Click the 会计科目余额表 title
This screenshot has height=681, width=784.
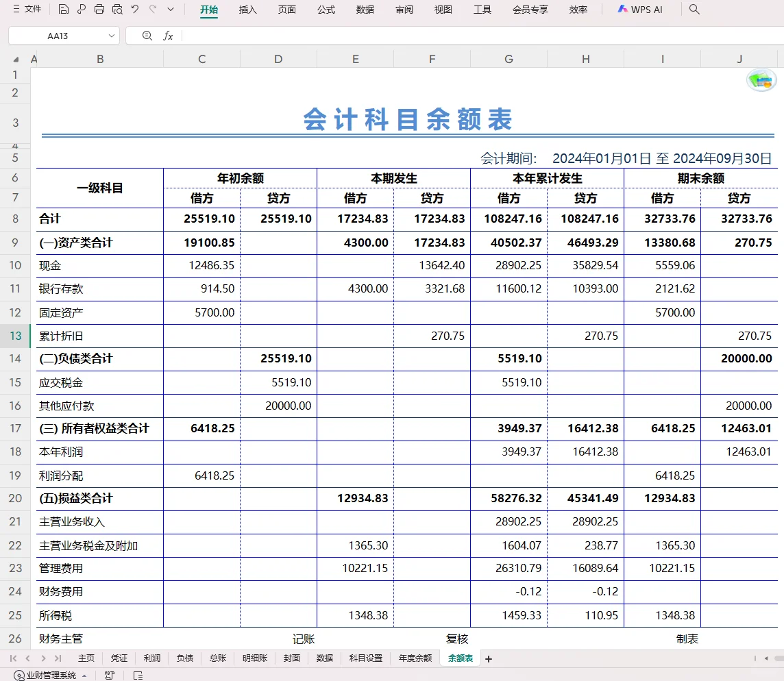point(408,119)
